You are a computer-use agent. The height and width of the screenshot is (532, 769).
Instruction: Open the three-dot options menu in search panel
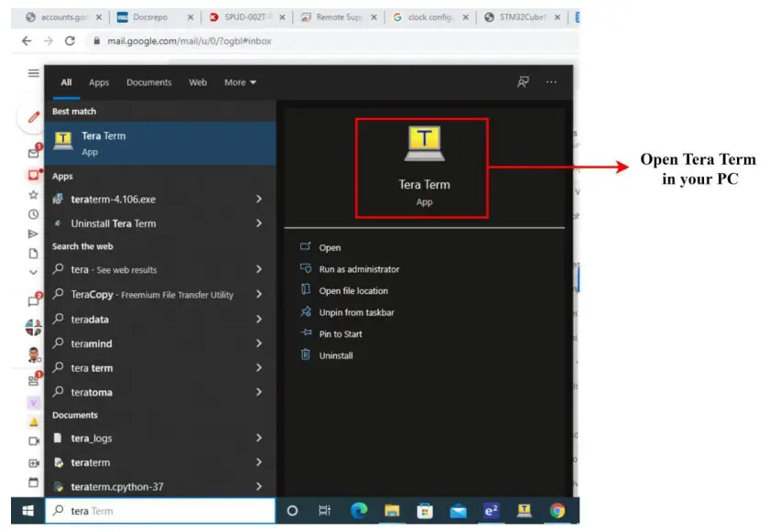click(x=551, y=81)
